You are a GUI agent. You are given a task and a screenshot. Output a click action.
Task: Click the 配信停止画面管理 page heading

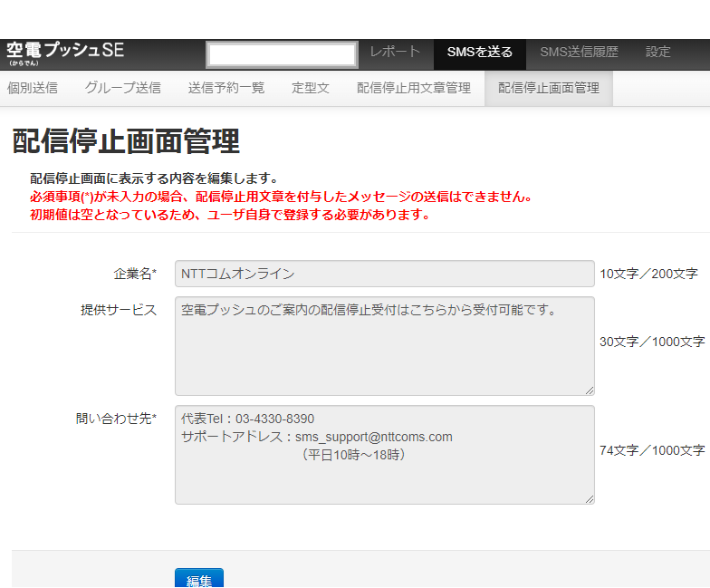click(126, 141)
